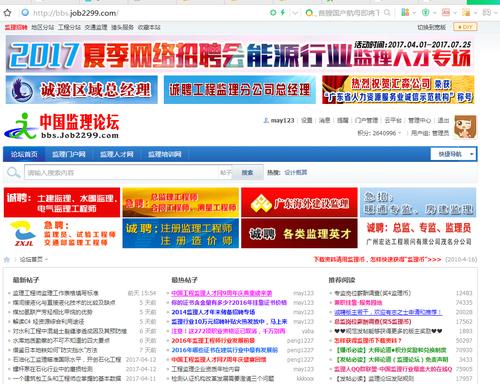Switch to the 监理培训网 tab
Screen dimensions: 500x384
pos(165,154)
